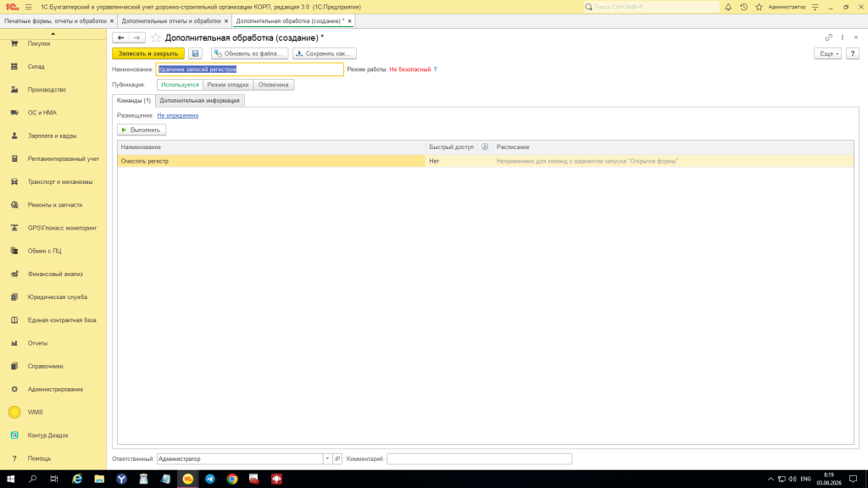Image resolution: width=868 pixels, height=488 pixels.
Task: Open ОС и НМА section
Action: [42, 113]
